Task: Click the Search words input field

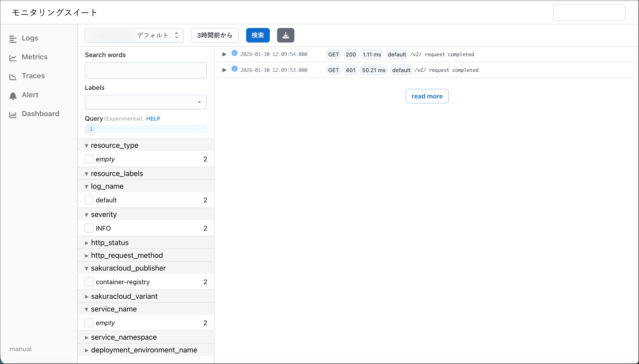Action: [146, 70]
